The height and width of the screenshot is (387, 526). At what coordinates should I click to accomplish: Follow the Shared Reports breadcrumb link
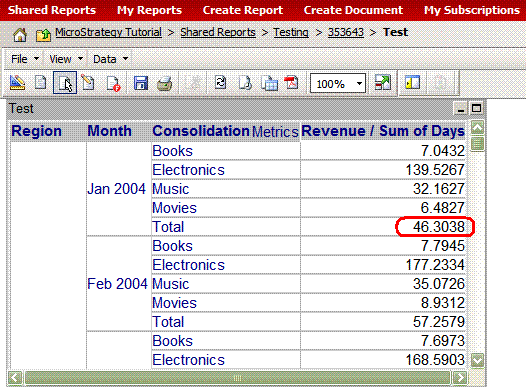(218, 32)
